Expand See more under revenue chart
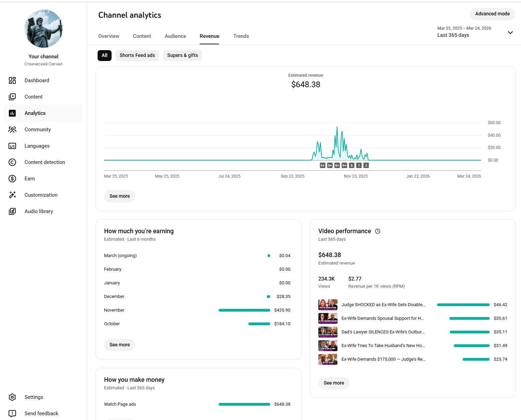Viewport: 521px width, 420px height. pyautogui.click(x=119, y=196)
